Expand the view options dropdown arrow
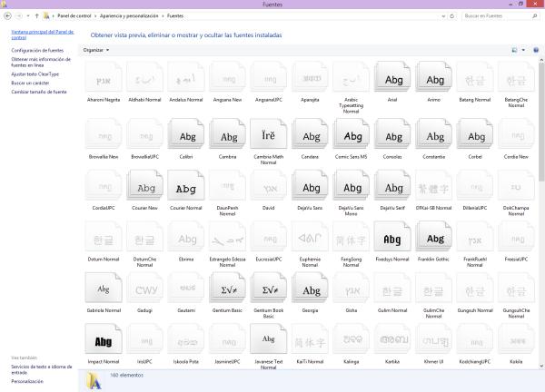The height and width of the screenshot is (392, 545). tap(523, 50)
